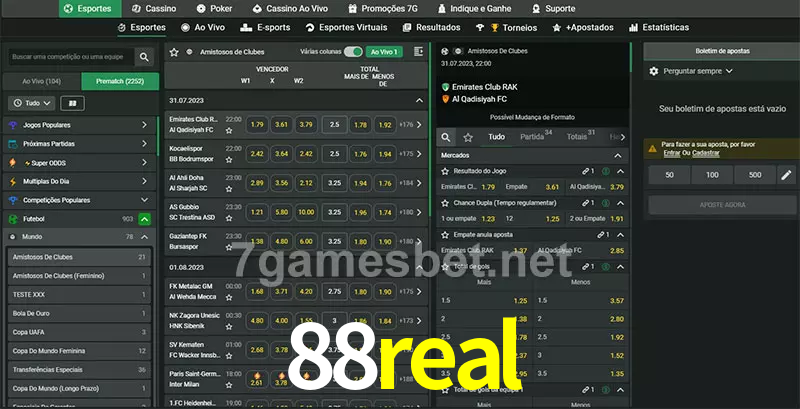Image resolution: width=800 pixels, height=409 pixels.
Task: Select the Totais market tab
Action: click(x=577, y=136)
